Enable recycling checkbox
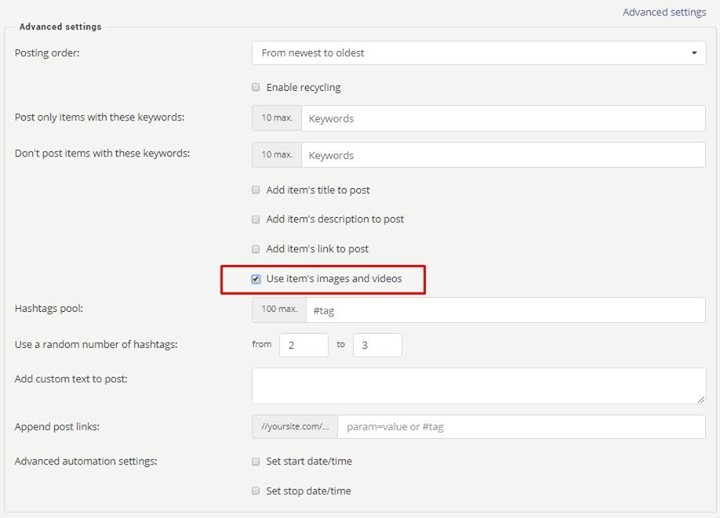This screenshot has width=720, height=518. click(x=256, y=87)
